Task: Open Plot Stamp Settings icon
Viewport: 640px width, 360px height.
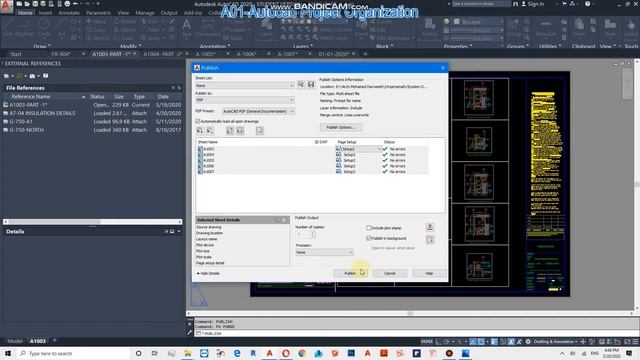Action: pos(430,227)
